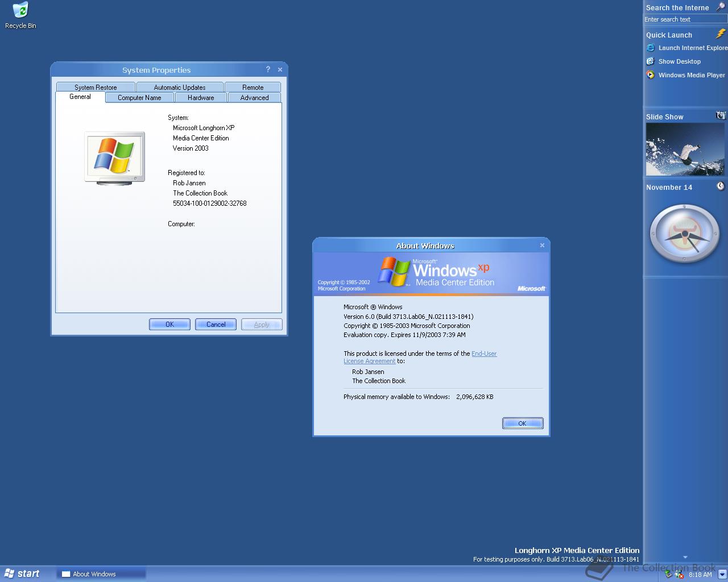
Task: Click the physical memory value 2,096,628 KB
Action: click(x=474, y=397)
